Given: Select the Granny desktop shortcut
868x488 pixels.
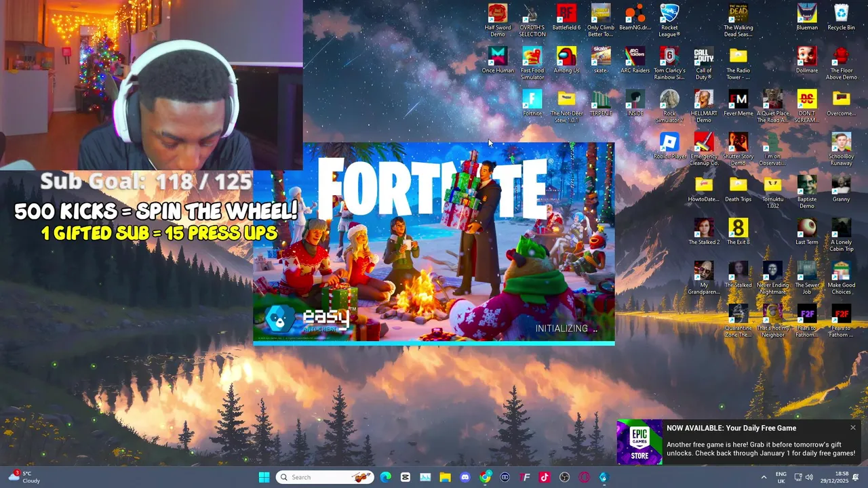Looking at the screenshot, I should pyautogui.click(x=841, y=188).
